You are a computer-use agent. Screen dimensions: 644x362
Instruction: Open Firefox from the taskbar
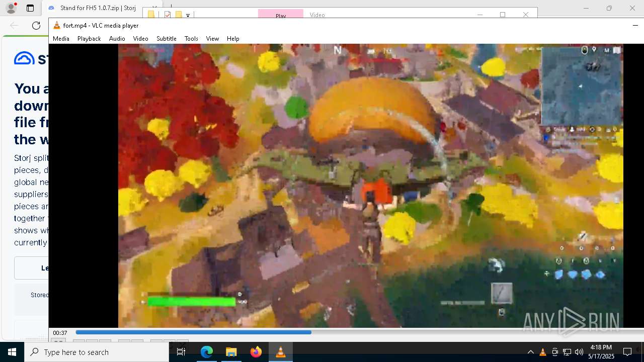tap(256, 352)
